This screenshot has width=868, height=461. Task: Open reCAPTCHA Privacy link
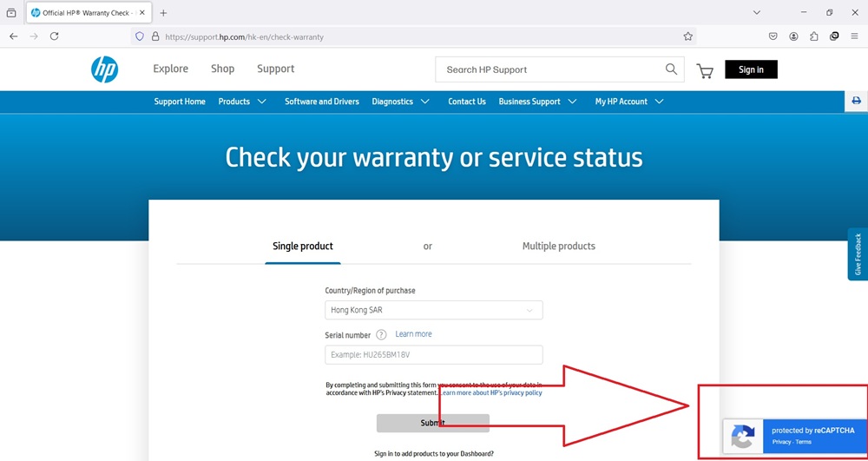(782, 442)
